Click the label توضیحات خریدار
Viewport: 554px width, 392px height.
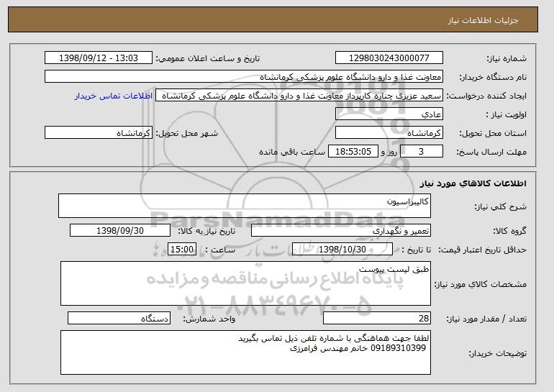497,353
